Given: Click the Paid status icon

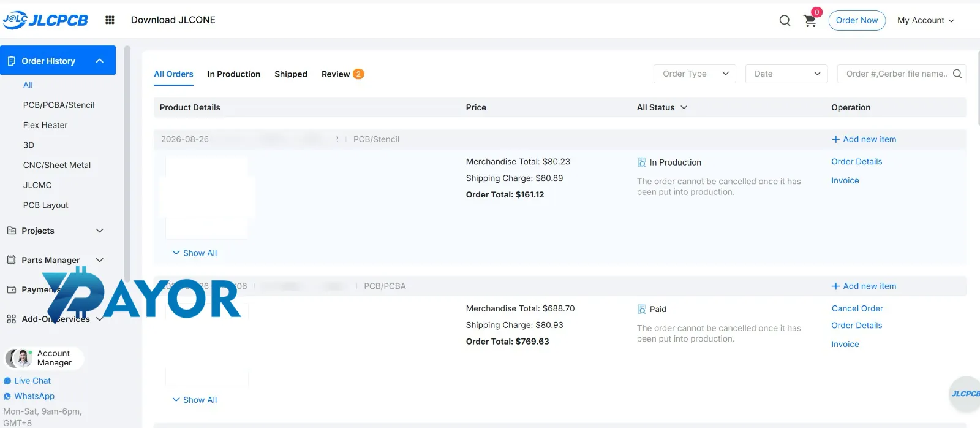Looking at the screenshot, I should [641, 309].
